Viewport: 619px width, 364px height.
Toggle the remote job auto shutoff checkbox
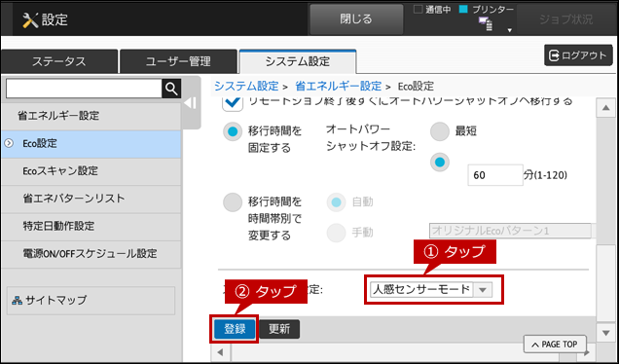233,103
